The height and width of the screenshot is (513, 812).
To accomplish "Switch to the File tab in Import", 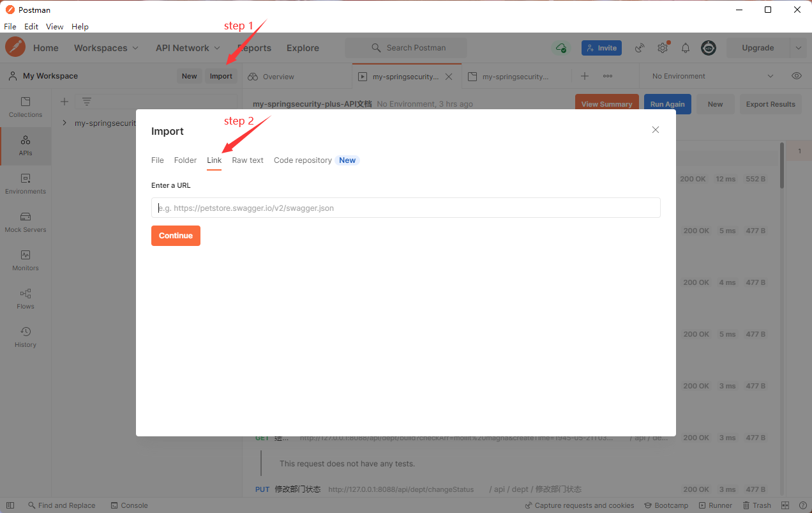I will click(158, 160).
